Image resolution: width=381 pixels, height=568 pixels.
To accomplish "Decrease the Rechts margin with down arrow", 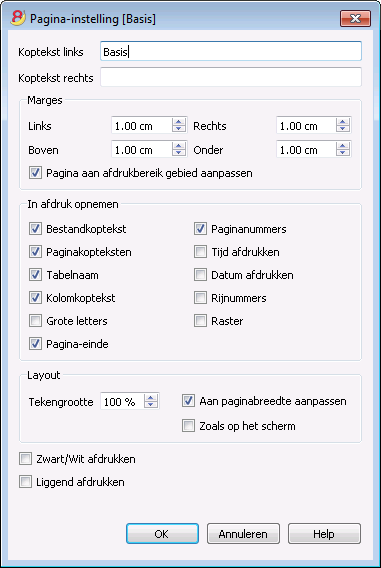I will (x=343, y=129).
